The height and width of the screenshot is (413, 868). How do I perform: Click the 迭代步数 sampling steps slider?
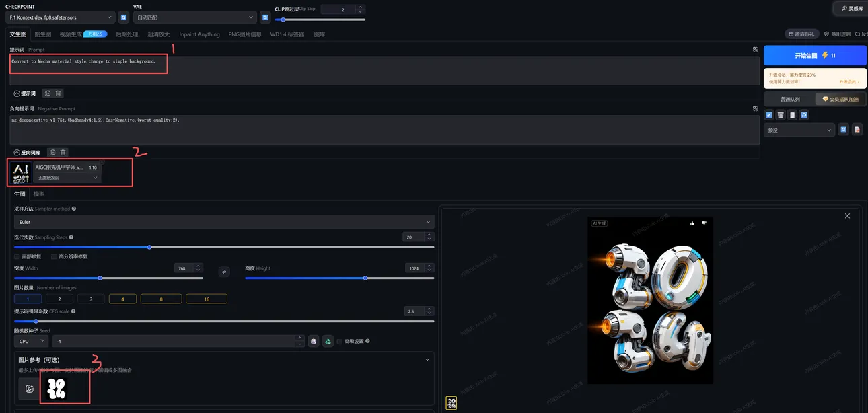pyautogui.click(x=223, y=247)
